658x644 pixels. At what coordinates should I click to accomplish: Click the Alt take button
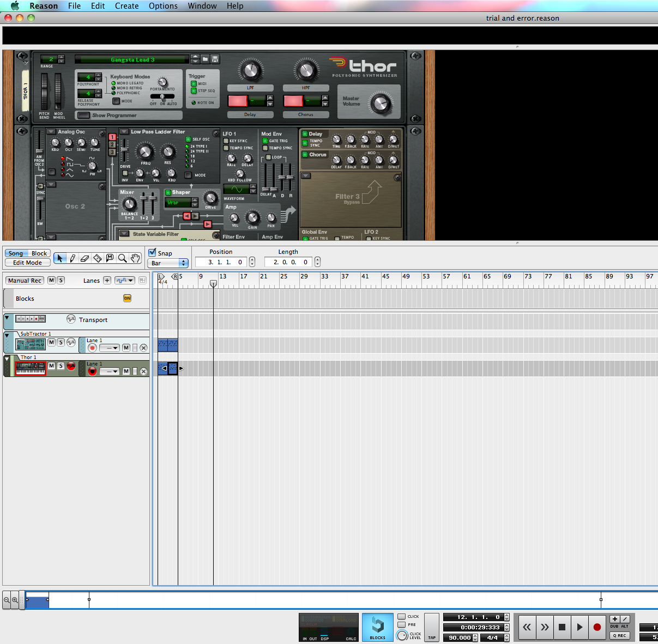625,619
